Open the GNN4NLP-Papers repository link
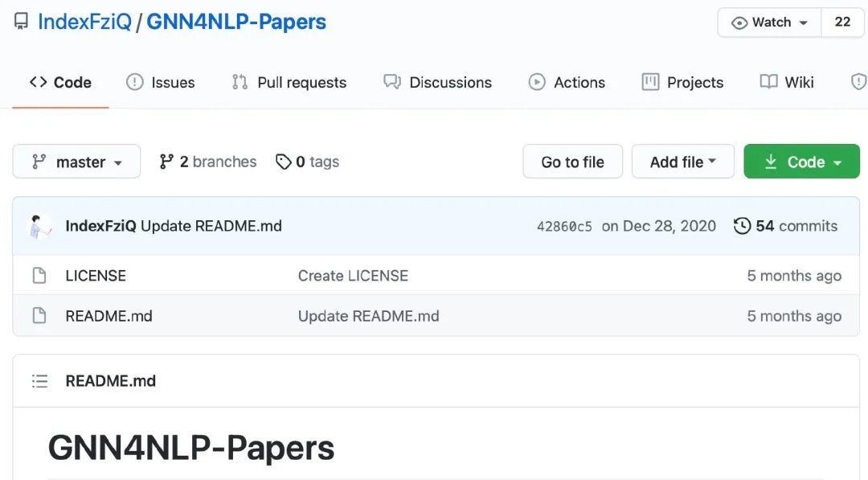The width and height of the screenshot is (868, 480). (236, 22)
